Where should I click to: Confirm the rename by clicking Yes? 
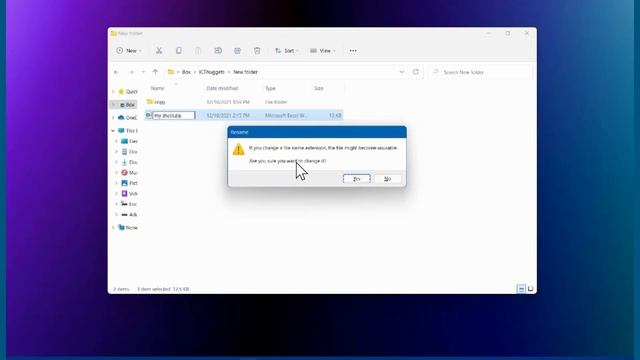356,179
